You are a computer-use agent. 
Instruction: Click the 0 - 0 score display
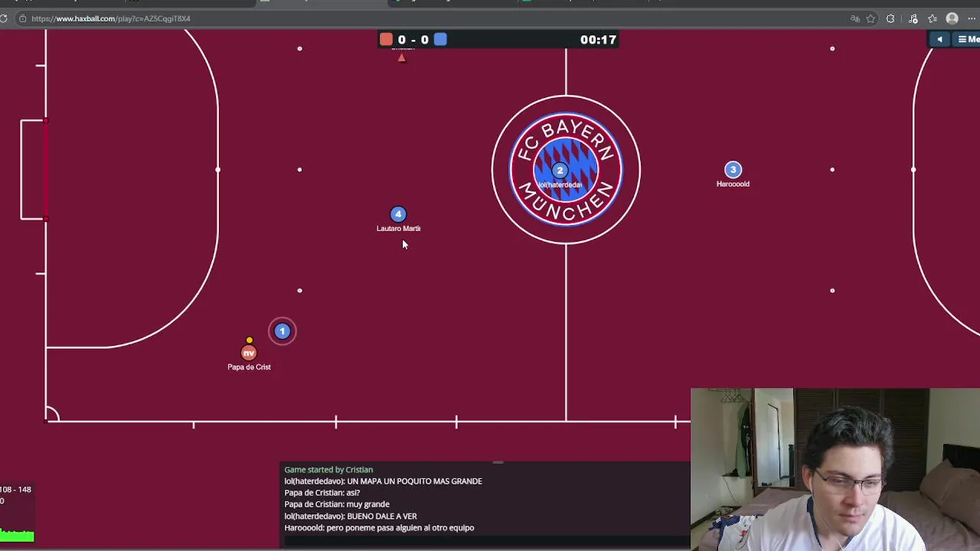pos(413,40)
